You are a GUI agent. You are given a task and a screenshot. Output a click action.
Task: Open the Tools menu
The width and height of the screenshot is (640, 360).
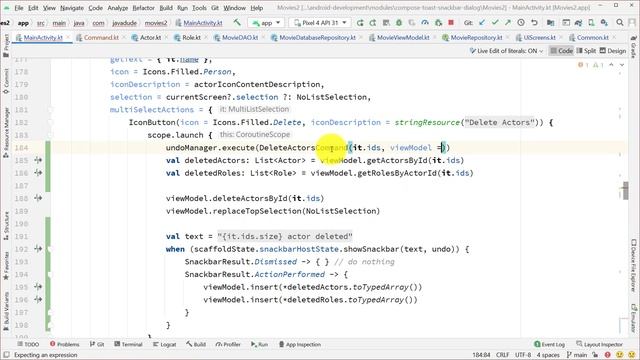(199, 8)
